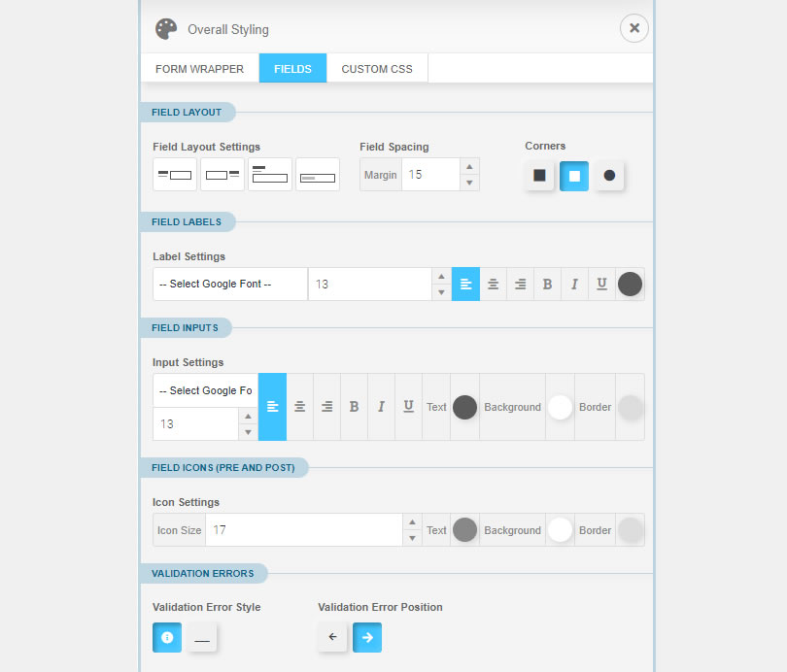
Task: Select label-inside field layout option
Action: (x=318, y=175)
